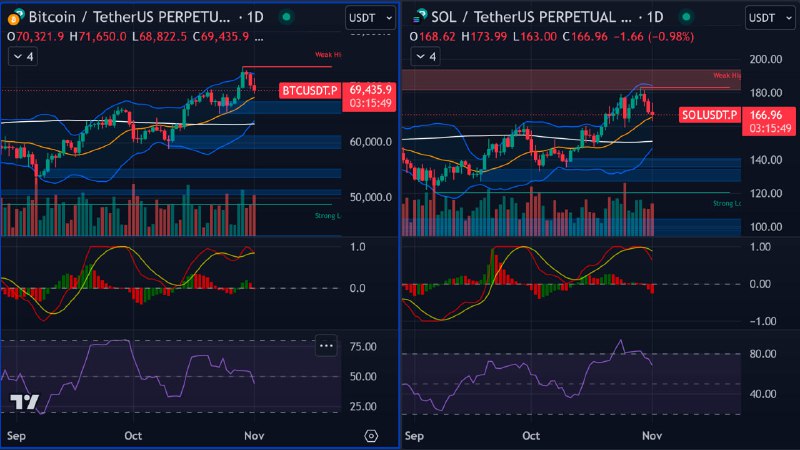
Task: Click the 180.00 price axis label on SOL
Action: pos(766,93)
